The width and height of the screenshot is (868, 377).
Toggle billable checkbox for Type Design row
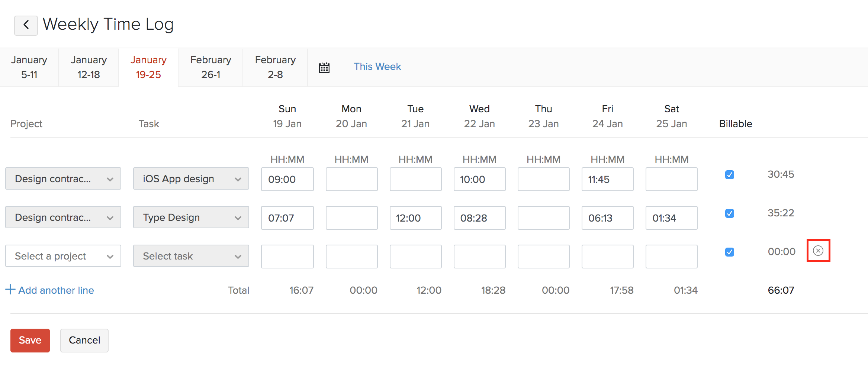729,213
